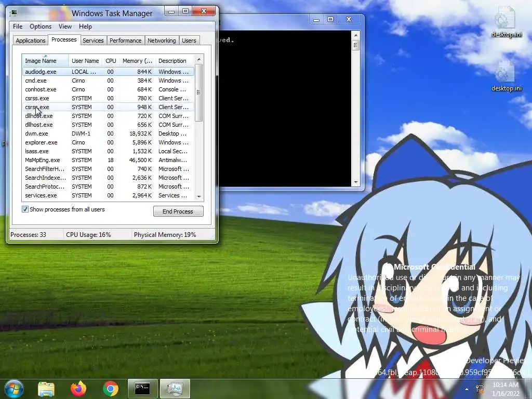Image resolution: width=532 pixels, height=399 pixels.
Task: Click DWM-1 user name cell
Action: [81, 134]
